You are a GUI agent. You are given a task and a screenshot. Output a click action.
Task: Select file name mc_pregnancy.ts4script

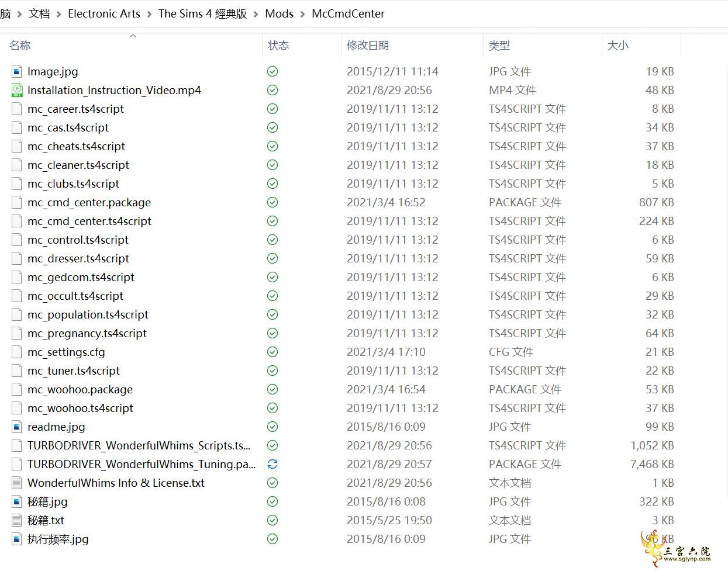click(x=87, y=333)
